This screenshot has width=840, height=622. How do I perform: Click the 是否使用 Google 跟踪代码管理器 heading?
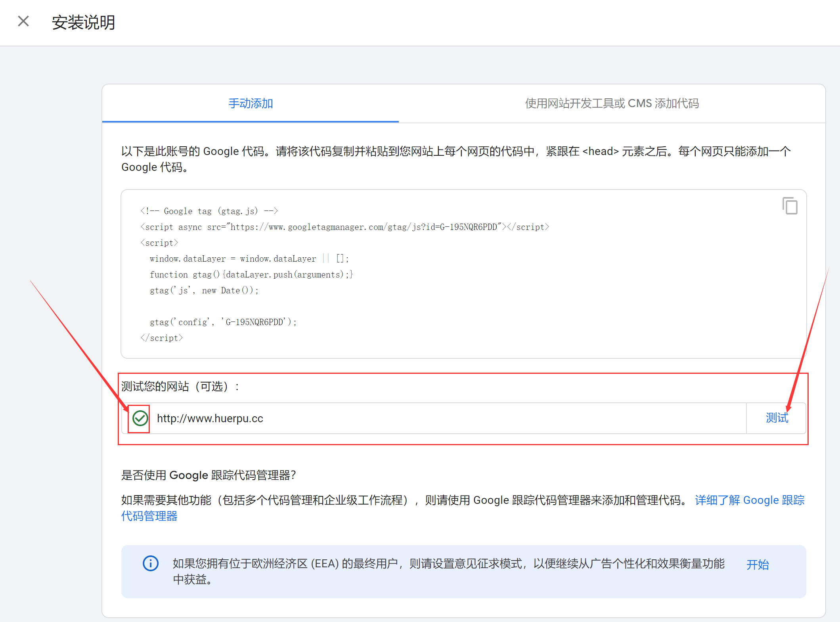[x=209, y=475]
